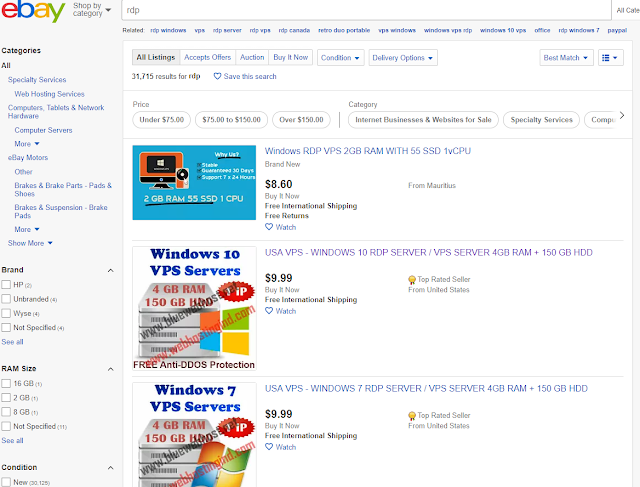Click the 2 GB RAM 55 SSD listing thumbnail
Image resolution: width=640 pixels, height=487 pixels.
[194, 182]
